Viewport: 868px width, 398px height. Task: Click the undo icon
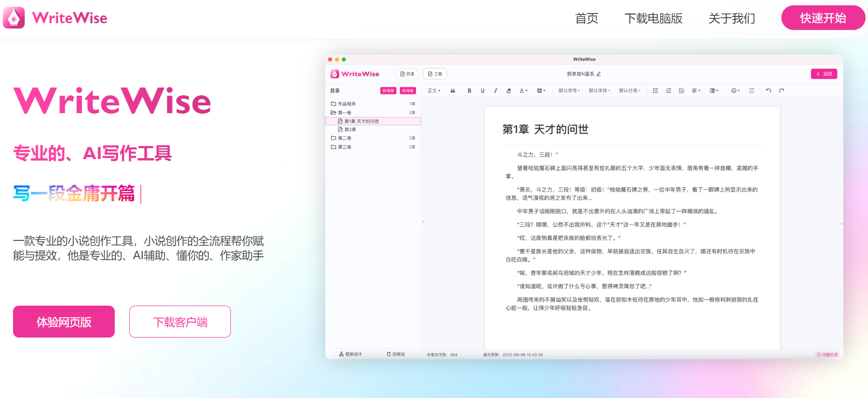pos(768,90)
